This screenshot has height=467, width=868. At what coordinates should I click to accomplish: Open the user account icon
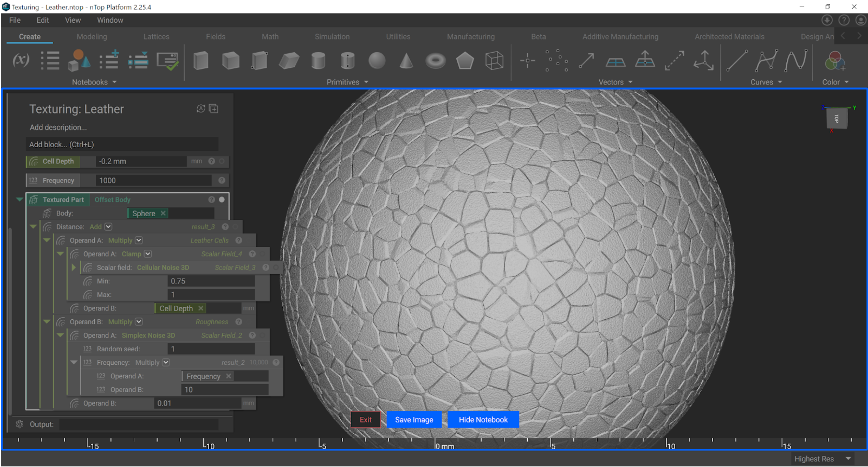(860, 20)
